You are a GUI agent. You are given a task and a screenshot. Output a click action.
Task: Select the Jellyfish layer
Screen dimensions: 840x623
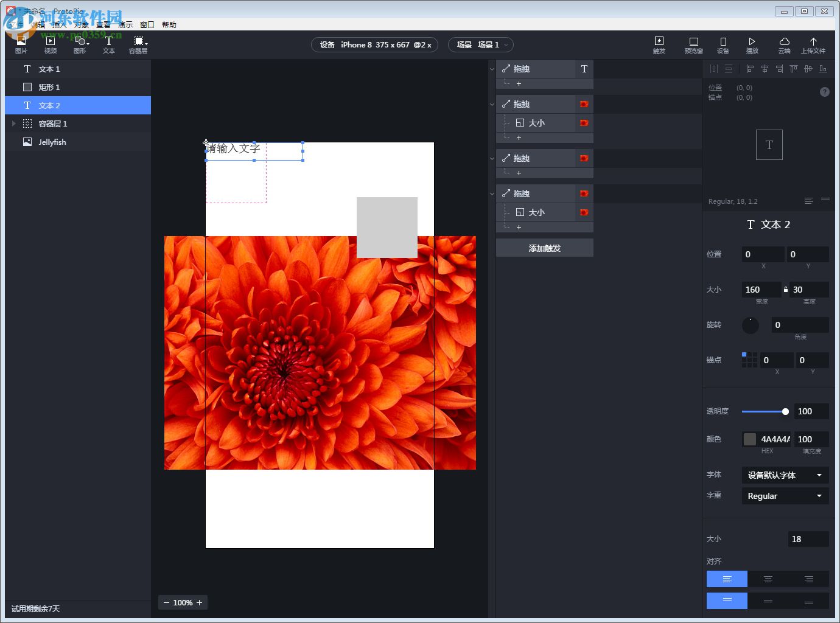54,141
